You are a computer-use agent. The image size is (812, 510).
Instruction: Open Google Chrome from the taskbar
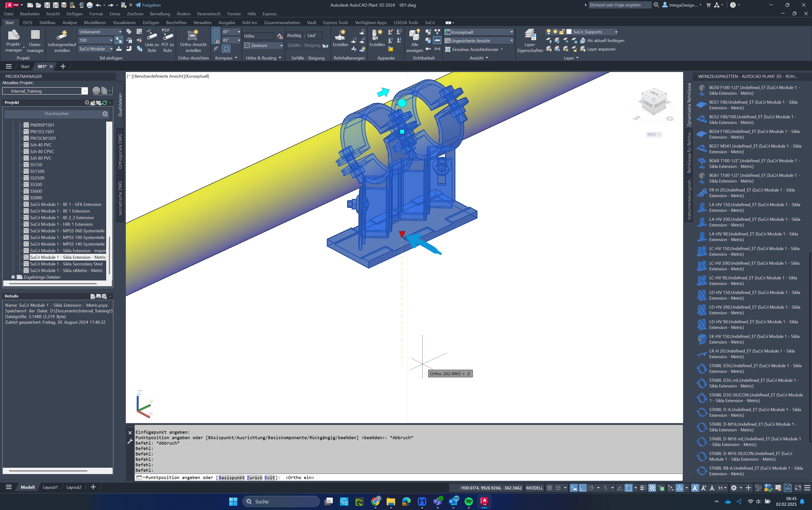pyautogui.click(x=375, y=501)
